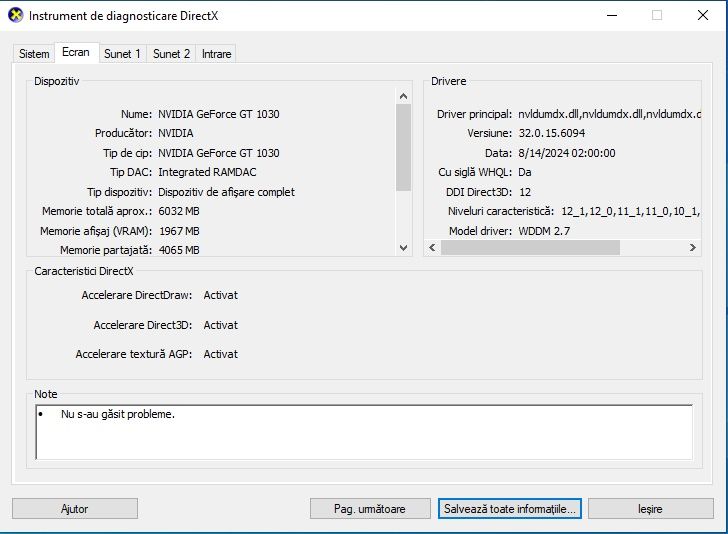Click the driver version 32.0.15.6094
This screenshot has height=534, width=728.
point(552,133)
